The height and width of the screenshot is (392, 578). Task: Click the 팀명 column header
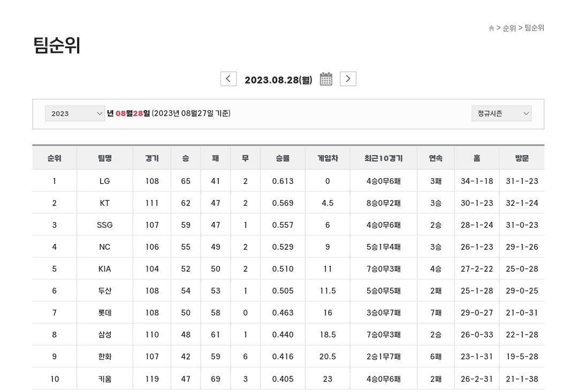point(105,158)
